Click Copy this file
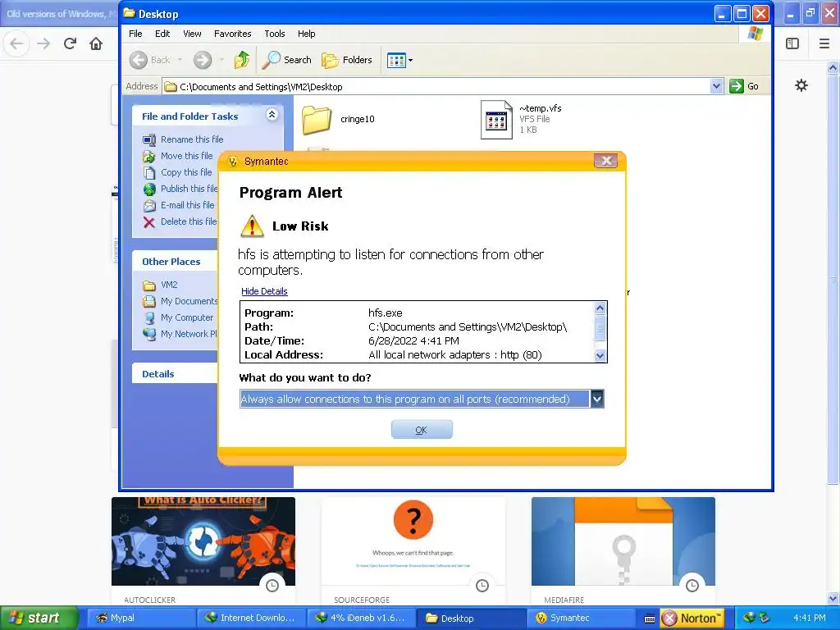 click(186, 172)
